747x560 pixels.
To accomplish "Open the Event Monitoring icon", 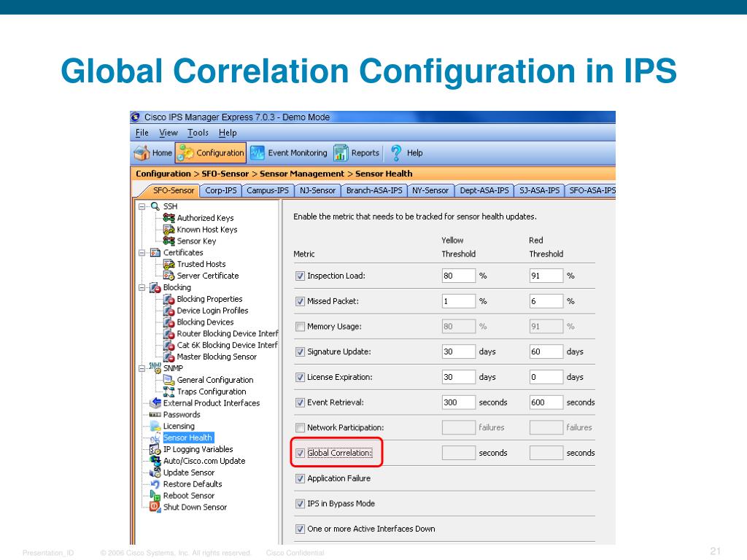I will pyautogui.click(x=258, y=153).
